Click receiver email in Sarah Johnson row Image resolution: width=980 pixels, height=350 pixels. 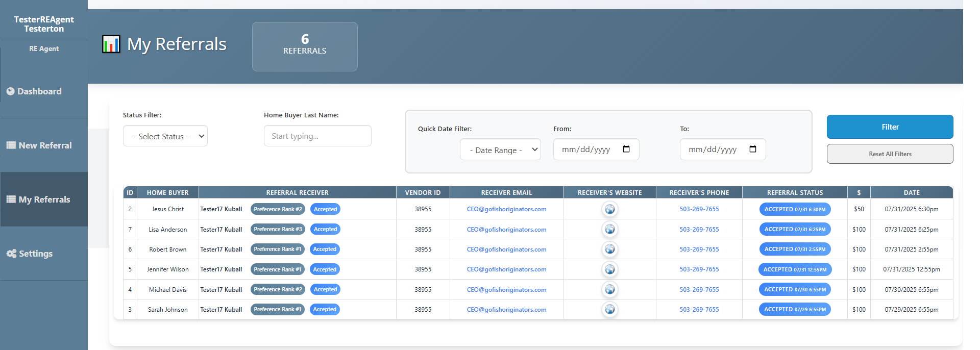pos(506,310)
